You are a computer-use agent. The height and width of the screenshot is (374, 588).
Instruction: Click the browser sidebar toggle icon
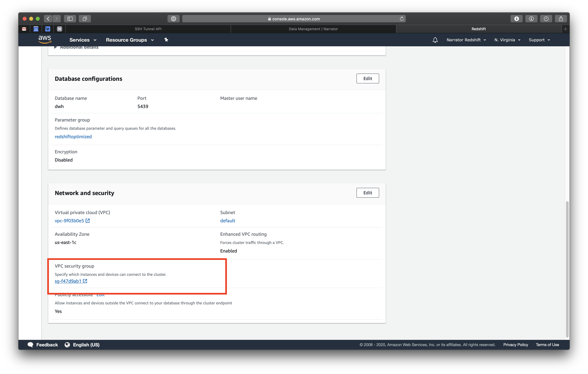(70, 19)
